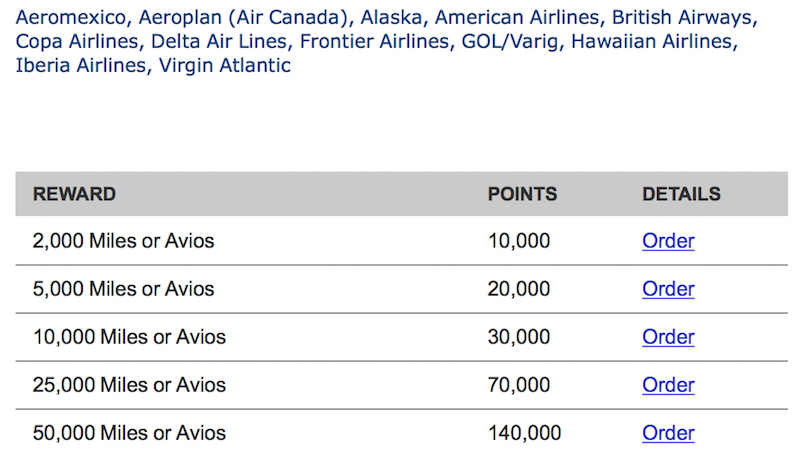Click the 10,000 Miles or Avios row text
The width and height of the screenshot is (800, 458).
[129, 337]
